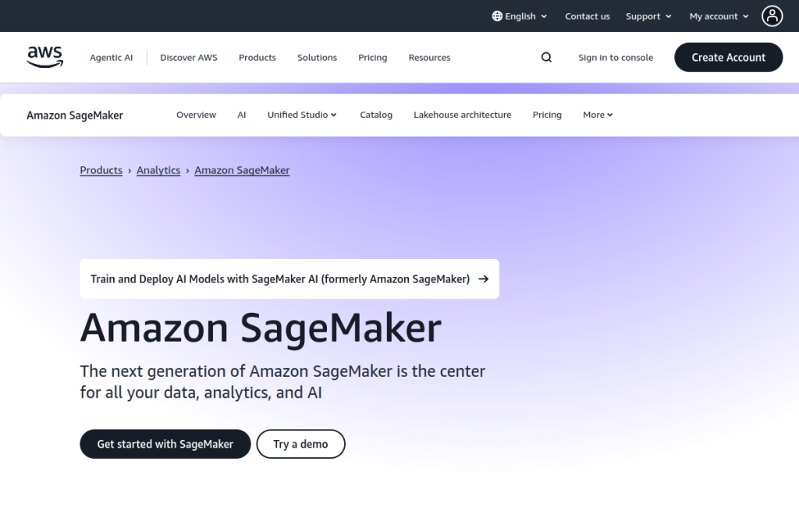The height and width of the screenshot is (532, 799).
Task: Expand the English language dropdown
Action: [x=520, y=16]
